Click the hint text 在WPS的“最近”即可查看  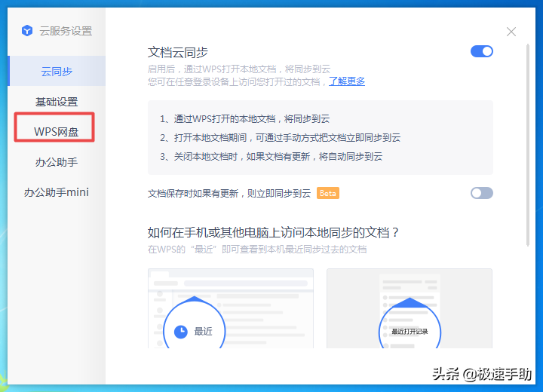[x=257, y=250]
